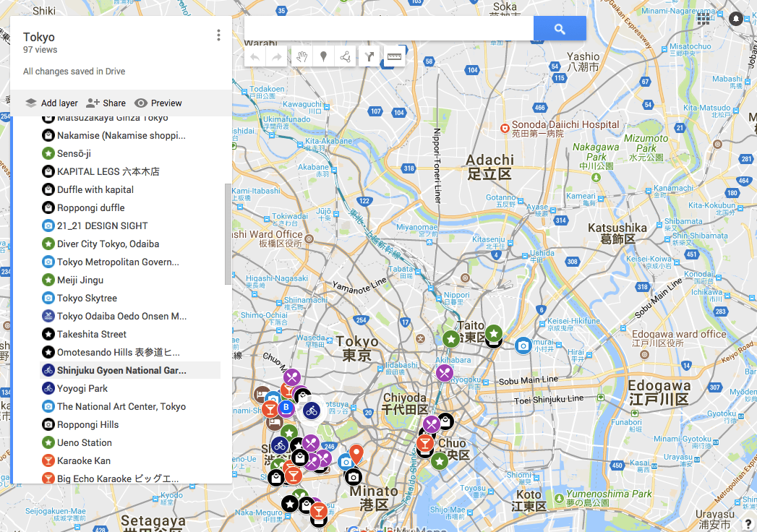Click the map title Tokyo
This screenshot has height=532, width=757.
(38, 37)
